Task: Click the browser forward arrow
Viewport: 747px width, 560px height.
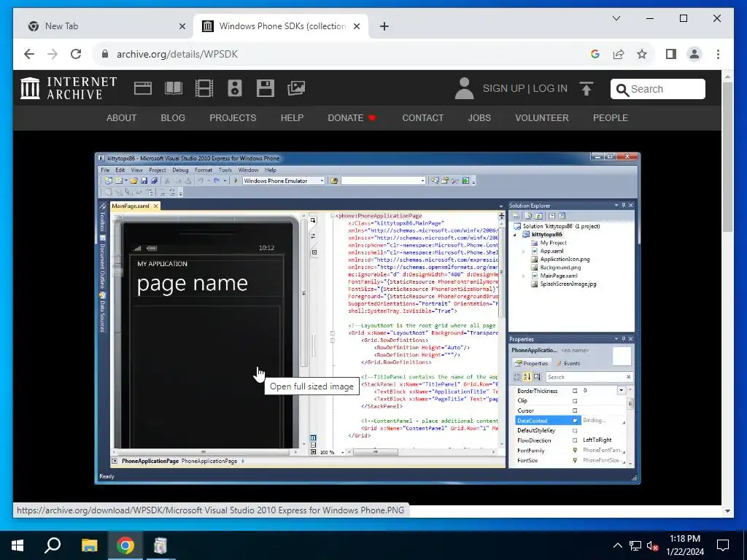Action: [53, 54]
